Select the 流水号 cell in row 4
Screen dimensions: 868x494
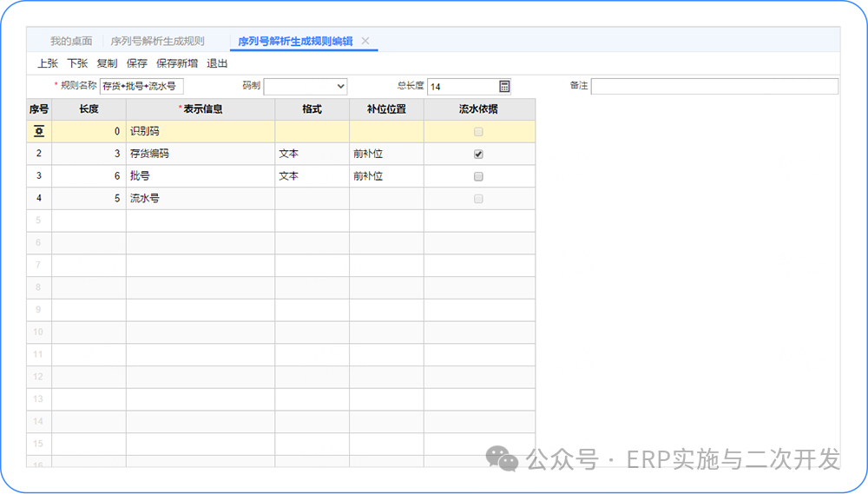point(200,199)
